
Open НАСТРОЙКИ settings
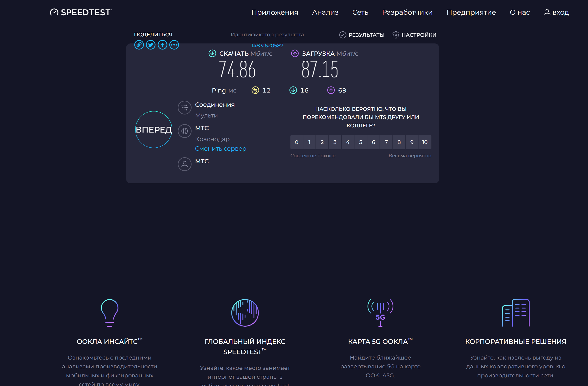(414, 35)
